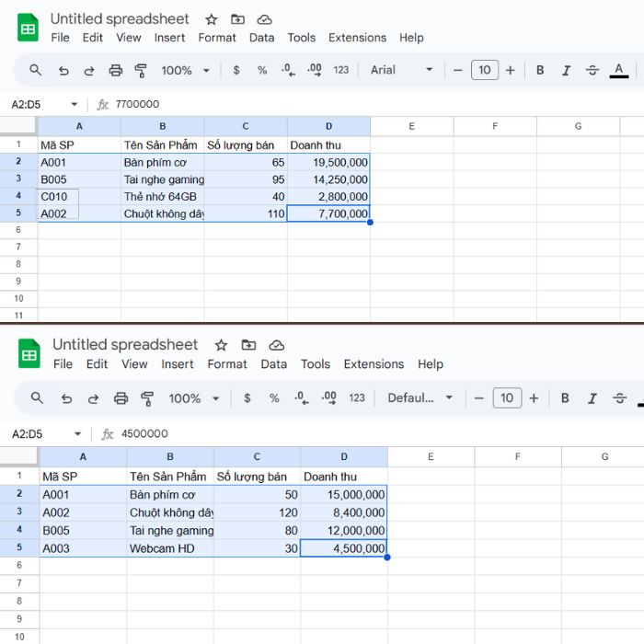Image resolution: width=644 pixels, height=644 pixels.
Task: Open the Data menu in the top spreadsheet
Action: (x=261, y=38)
